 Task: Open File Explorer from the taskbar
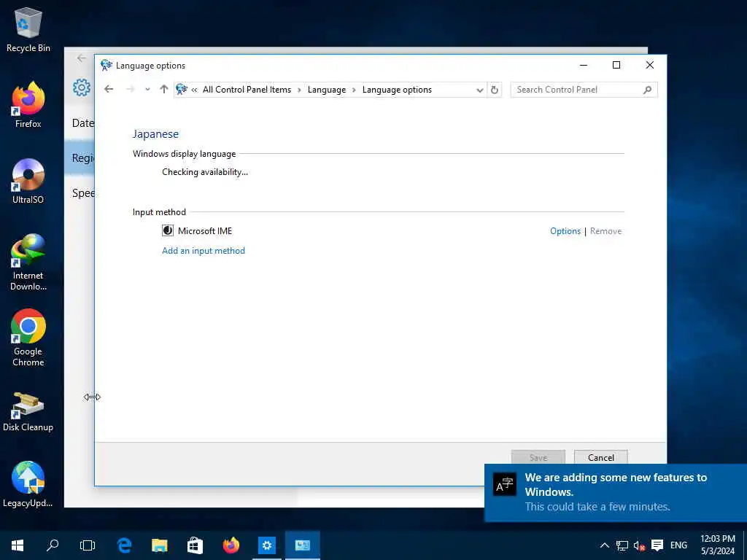click(160, 545)
